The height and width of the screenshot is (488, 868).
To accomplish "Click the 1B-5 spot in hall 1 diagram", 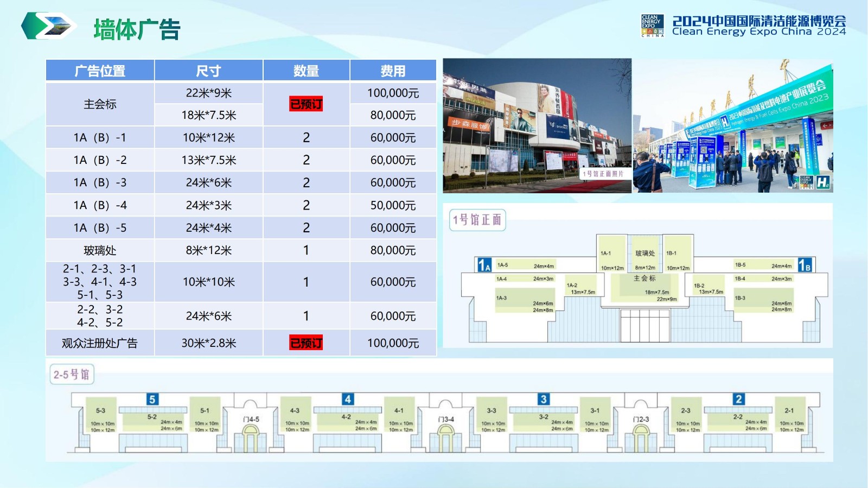I will (x=763, y=265).
